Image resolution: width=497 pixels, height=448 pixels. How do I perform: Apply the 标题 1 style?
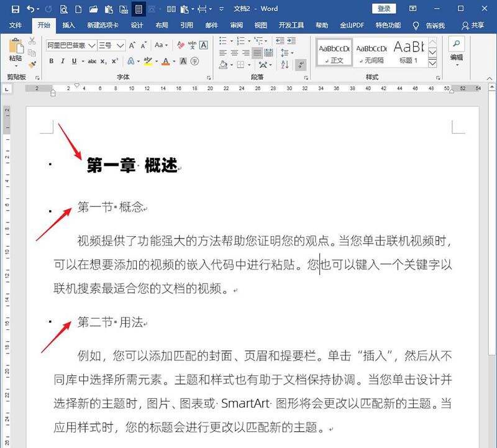click(x=409, y=52)
